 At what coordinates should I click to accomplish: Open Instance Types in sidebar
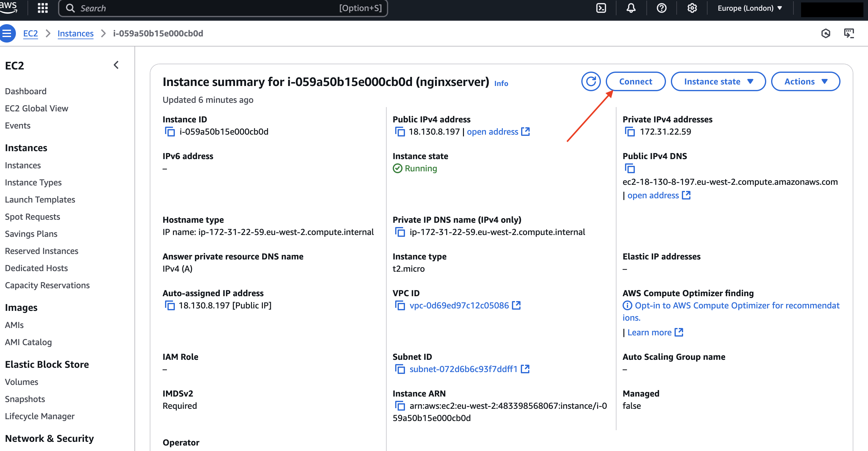coord(33,183)
